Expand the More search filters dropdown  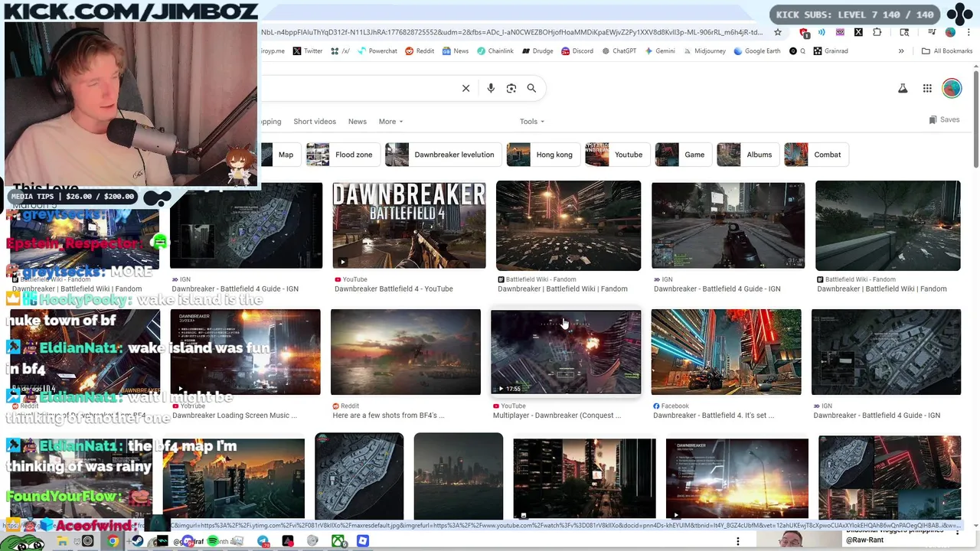390,122
